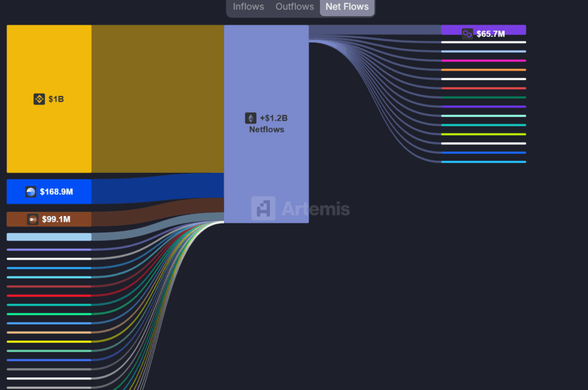Switch to the Outflows tab

[295, 7]
